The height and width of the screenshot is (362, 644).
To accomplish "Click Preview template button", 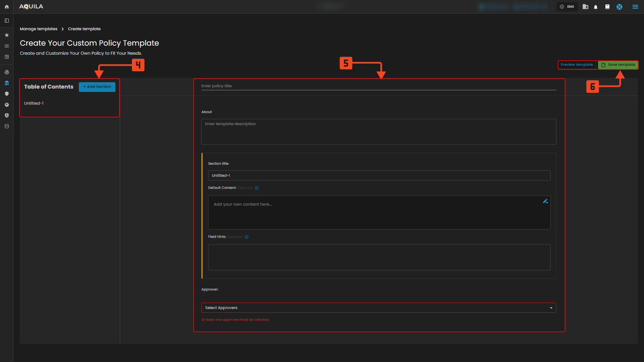I will coord(577,65).
